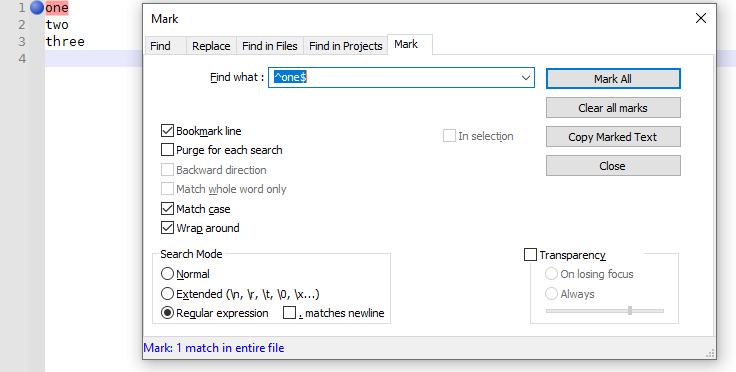
Task: Click the word 'two' on line 2
Action: [x=57, y=25]
